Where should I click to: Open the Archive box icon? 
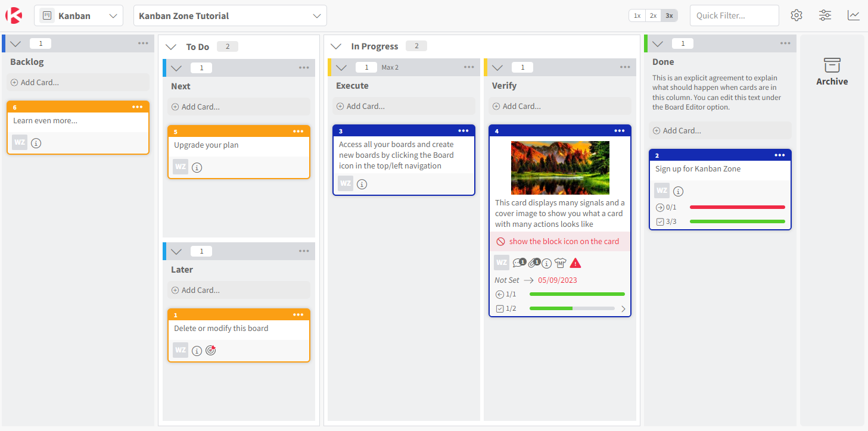coord(832,65)
